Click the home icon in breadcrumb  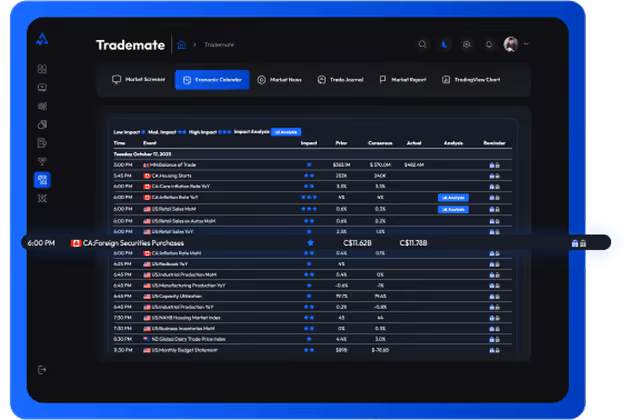coord(181,44)
